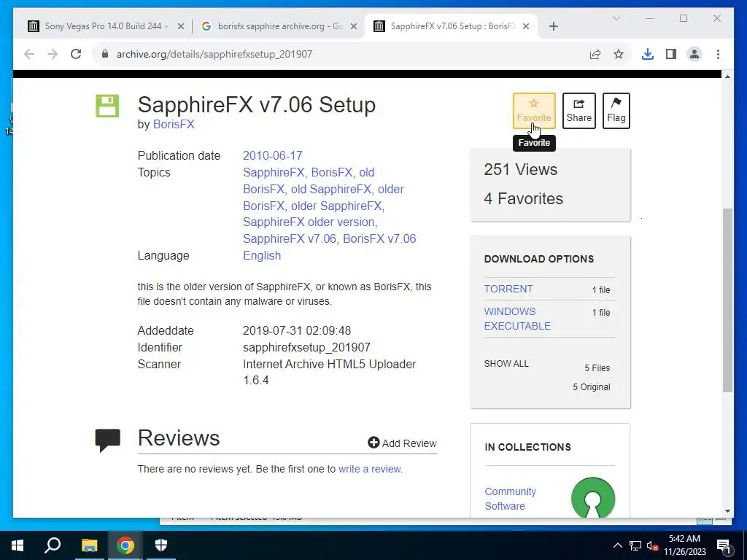
Task: Open publication date 2010-06-17 link
Action: (x=273, y=156)
